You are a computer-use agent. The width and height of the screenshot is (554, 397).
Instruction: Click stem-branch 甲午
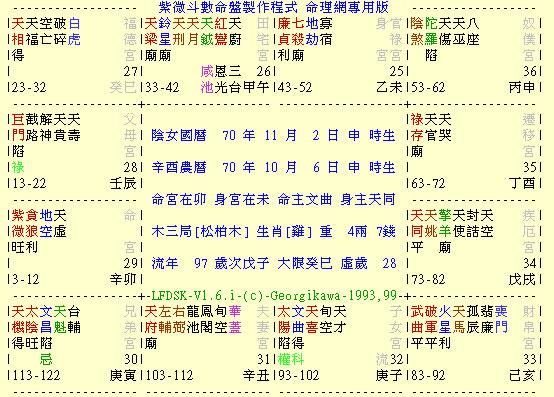(x=256, y=87)
